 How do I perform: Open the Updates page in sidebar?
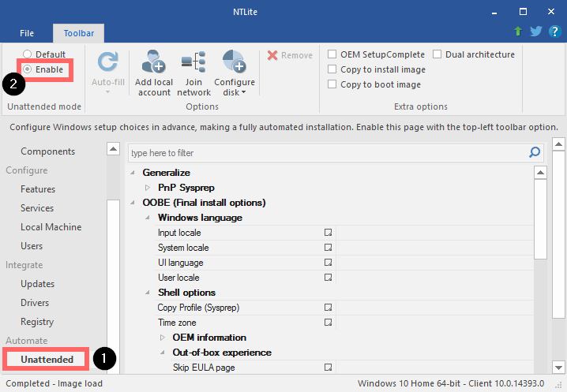pyautogui.click(x=38, y=284)
